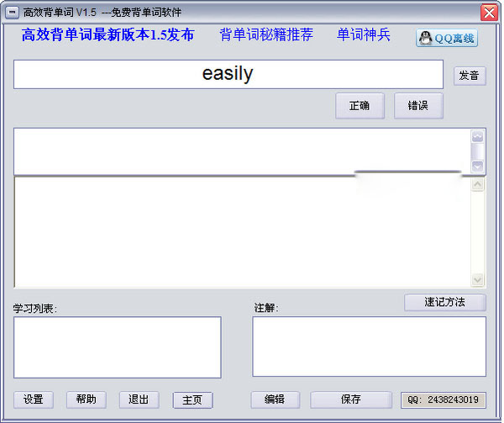The height and width of the screenshot is (423, 504).
Task: Open the 背单词秘籍推荐 link
Action: (266, 35)
